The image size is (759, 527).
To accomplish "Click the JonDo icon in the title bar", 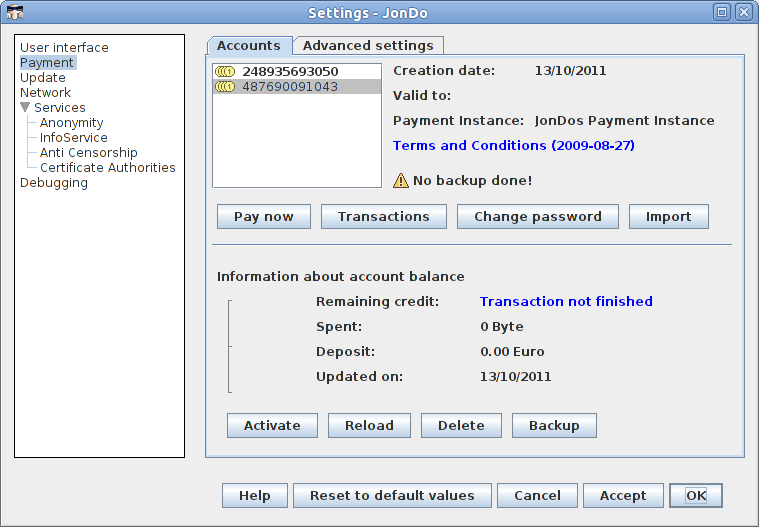I will point(15,12).
